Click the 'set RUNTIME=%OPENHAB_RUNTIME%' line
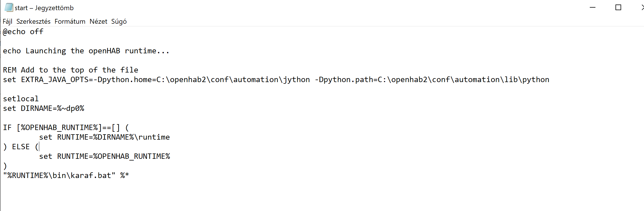This screenshot has width=644, height=211. coord(104,156)
